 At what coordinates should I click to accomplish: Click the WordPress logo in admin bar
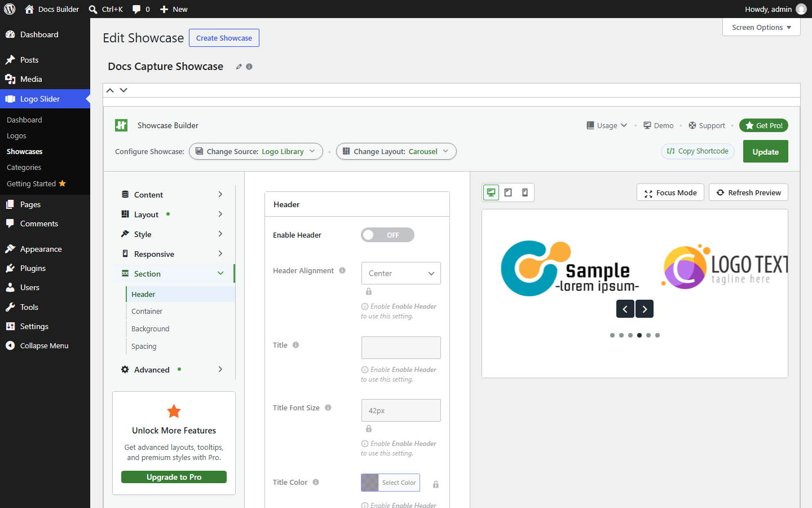pyautogui.click(x=10, y=9)
